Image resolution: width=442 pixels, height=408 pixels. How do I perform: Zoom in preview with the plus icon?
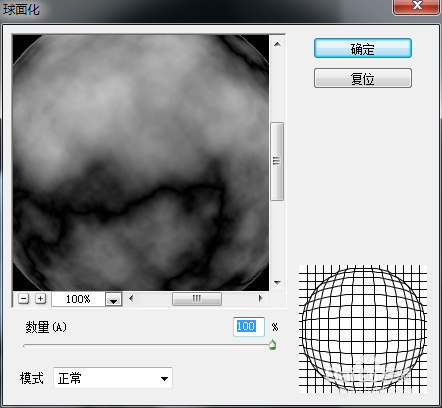coord(40,299)
